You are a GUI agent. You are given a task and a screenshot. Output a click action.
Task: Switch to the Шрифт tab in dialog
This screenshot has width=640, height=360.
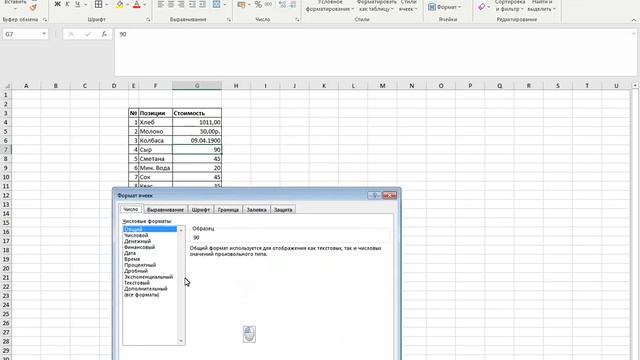click(200, 210)
